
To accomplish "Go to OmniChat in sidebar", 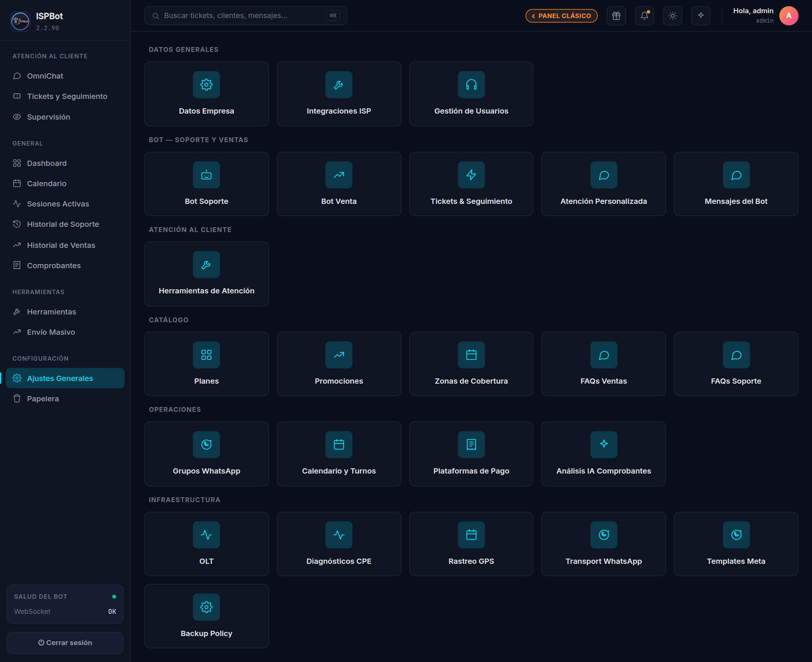I will (x=65, y=76).
